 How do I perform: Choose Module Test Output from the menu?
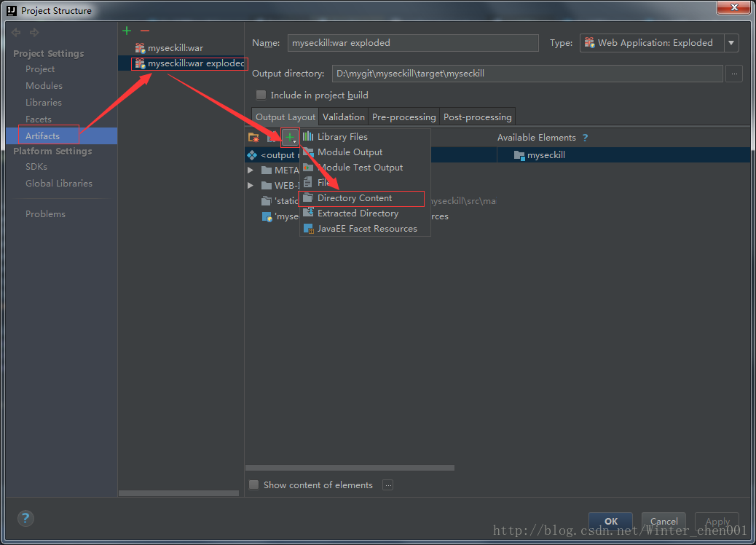tap(365, 168)
